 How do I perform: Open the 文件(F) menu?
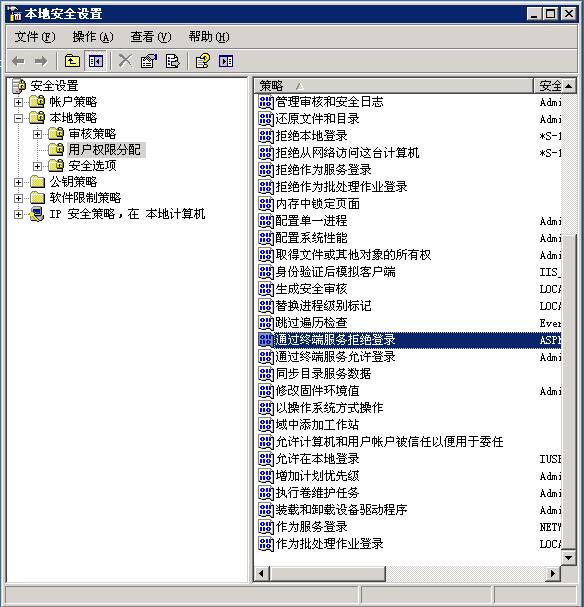click(x=35, y=37)
